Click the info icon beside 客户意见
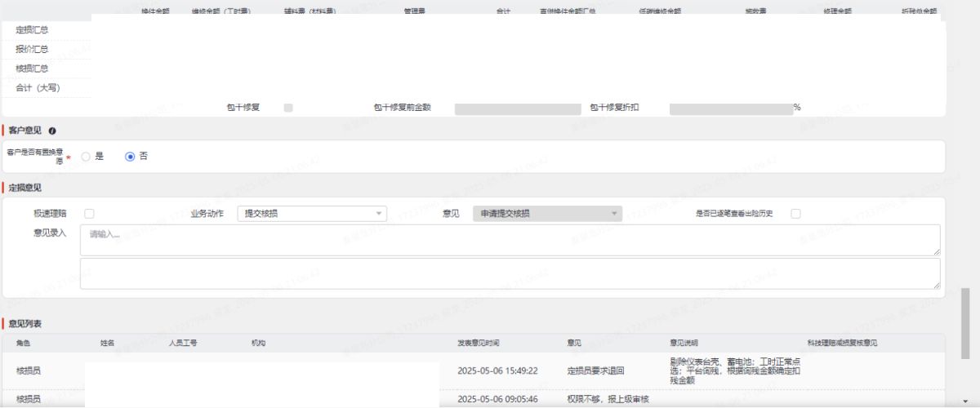The height and width of the screenshot is (408, 980). [52, 131]
